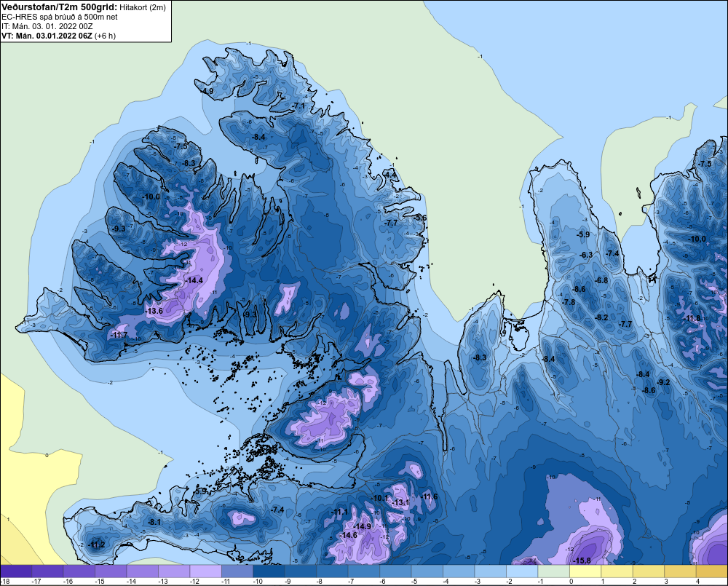Click the -11.8 temperature value on the map

tap(692, 319)
